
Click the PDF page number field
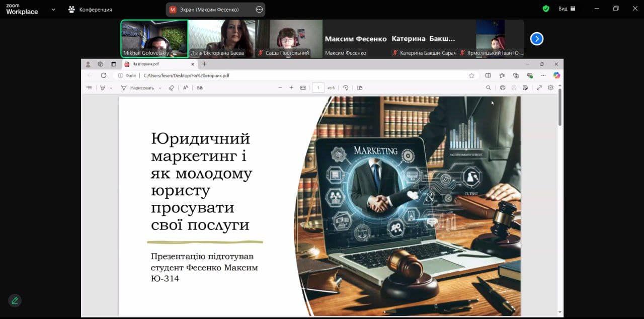[x=318, y=88]
